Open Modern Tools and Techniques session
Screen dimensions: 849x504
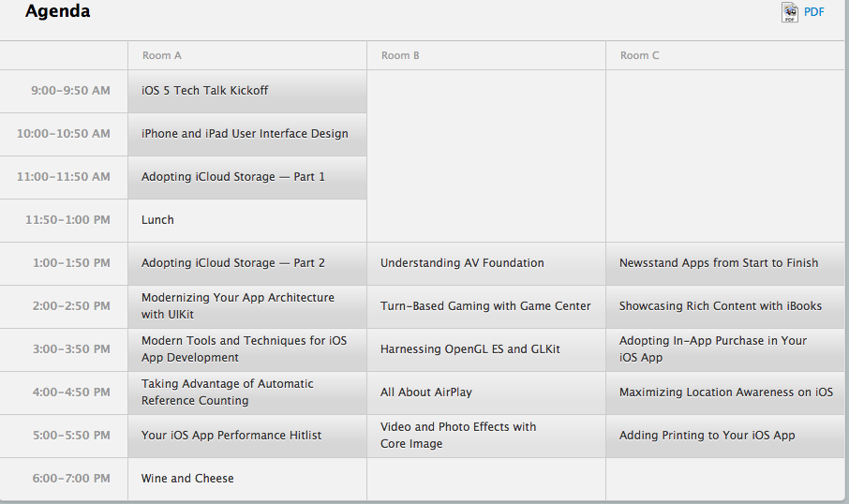click(x=247, y=349)
